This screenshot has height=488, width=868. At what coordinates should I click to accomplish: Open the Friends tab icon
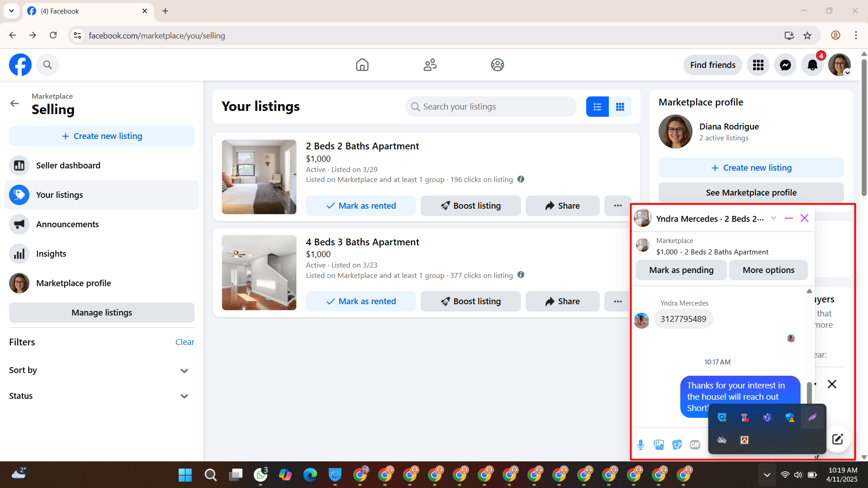click(x=430, y=65)
